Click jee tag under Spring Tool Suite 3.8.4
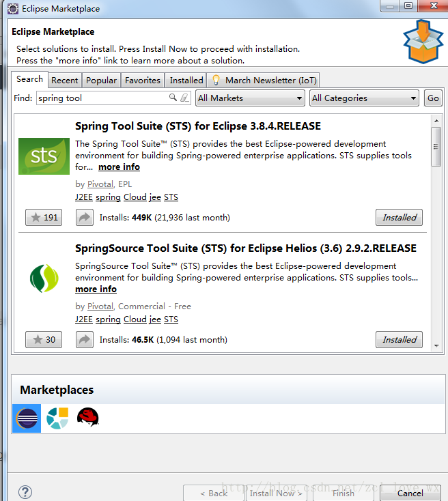Viewport: 448px width, 501px height. [x=155, y=197]
